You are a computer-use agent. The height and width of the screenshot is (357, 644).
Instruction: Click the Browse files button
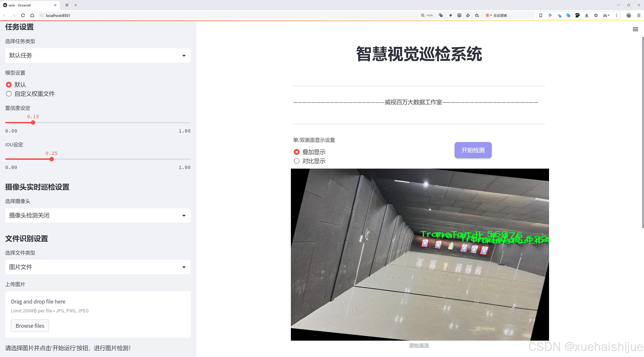click(x=30, y=325)
